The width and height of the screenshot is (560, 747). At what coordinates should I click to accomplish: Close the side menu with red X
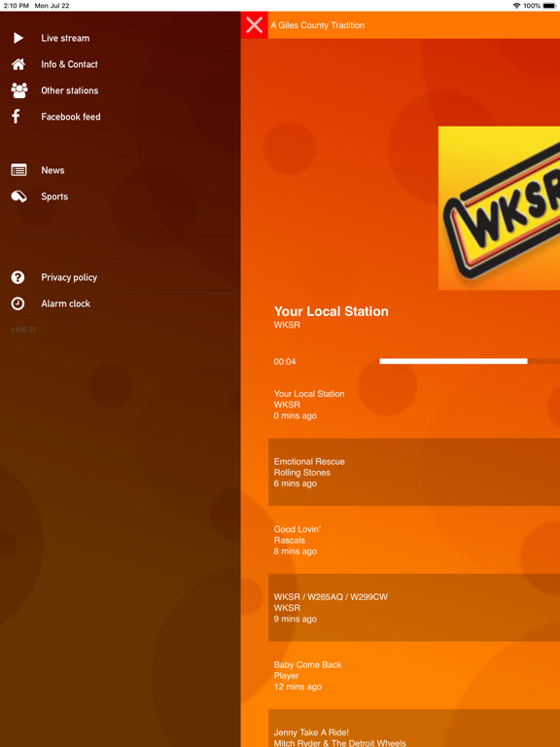pos(255,24)
